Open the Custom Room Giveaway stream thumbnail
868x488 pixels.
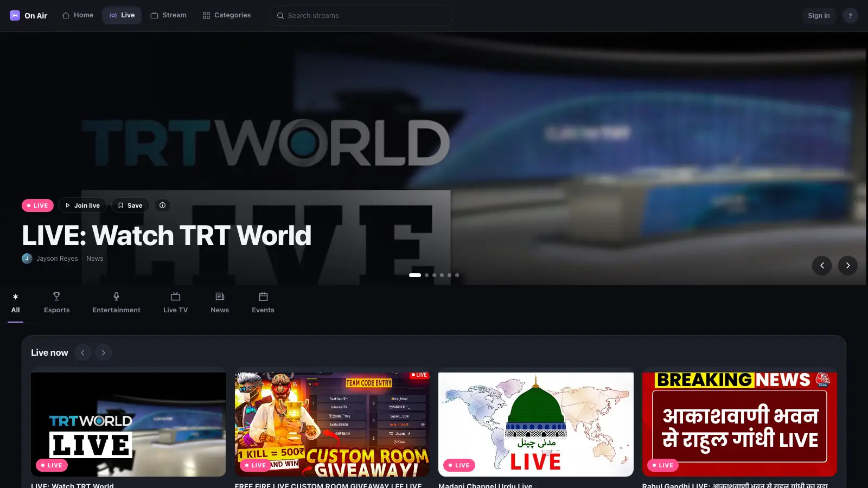(x=332, y=425)
